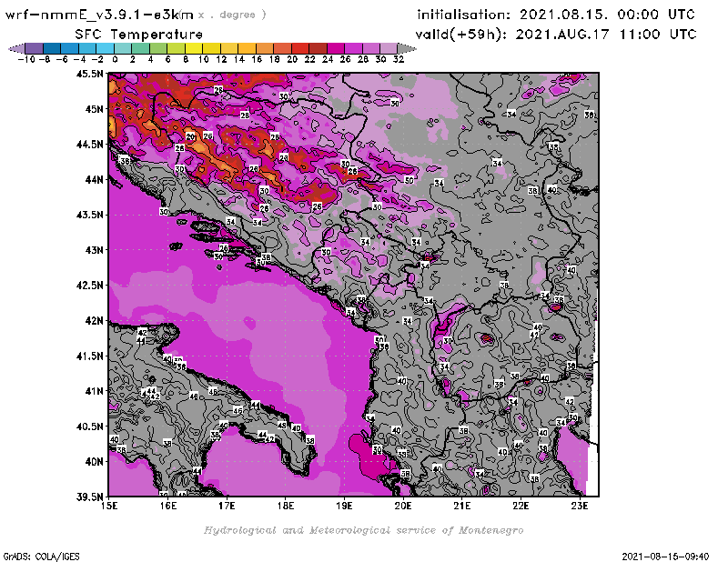Click the "-10" value on the legend

[26, 60]
